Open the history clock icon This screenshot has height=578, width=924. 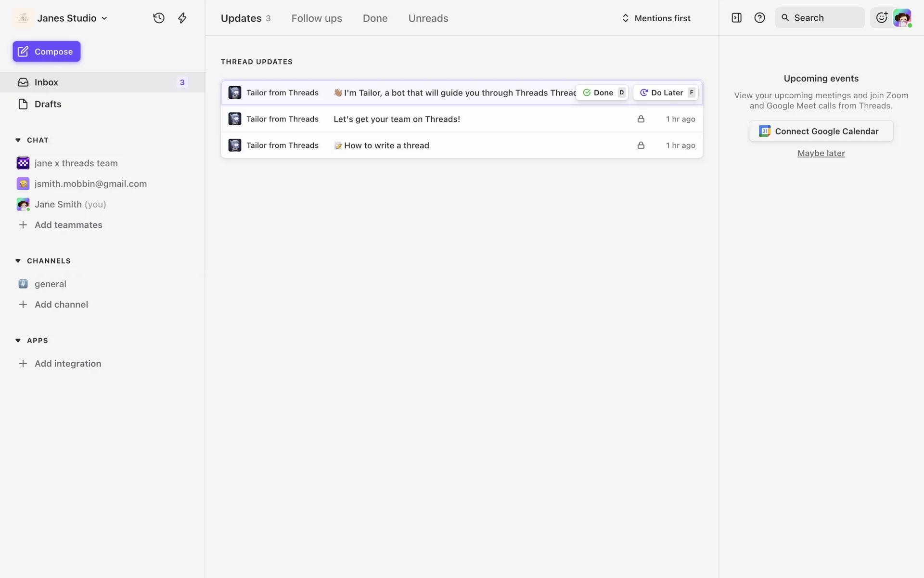click(x=159, y=18)
